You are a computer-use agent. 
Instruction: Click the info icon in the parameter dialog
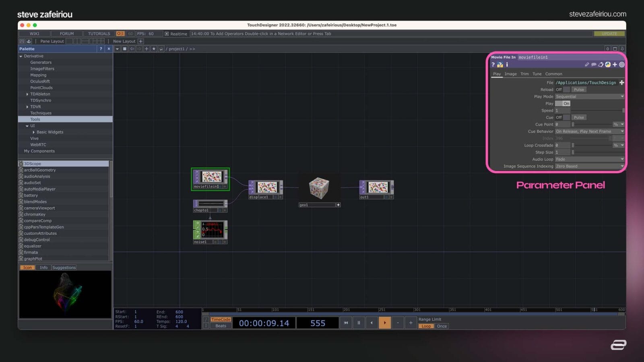click(x=507, y=65)
